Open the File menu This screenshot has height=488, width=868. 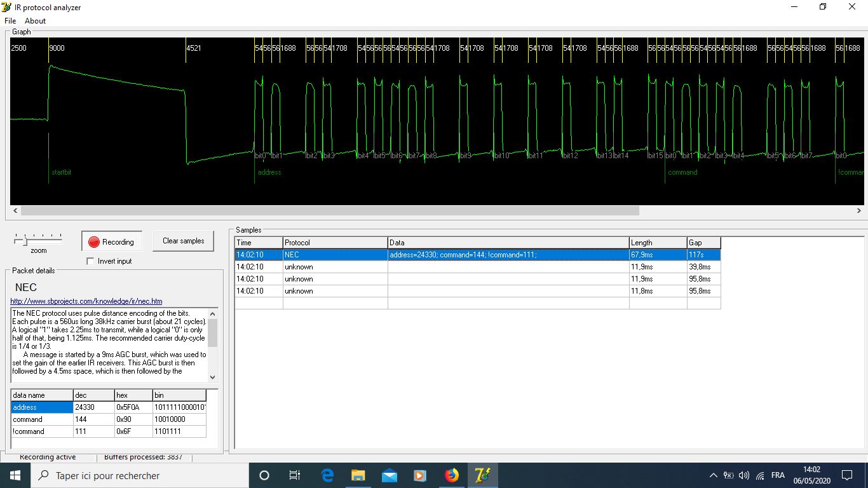point(10,21)
